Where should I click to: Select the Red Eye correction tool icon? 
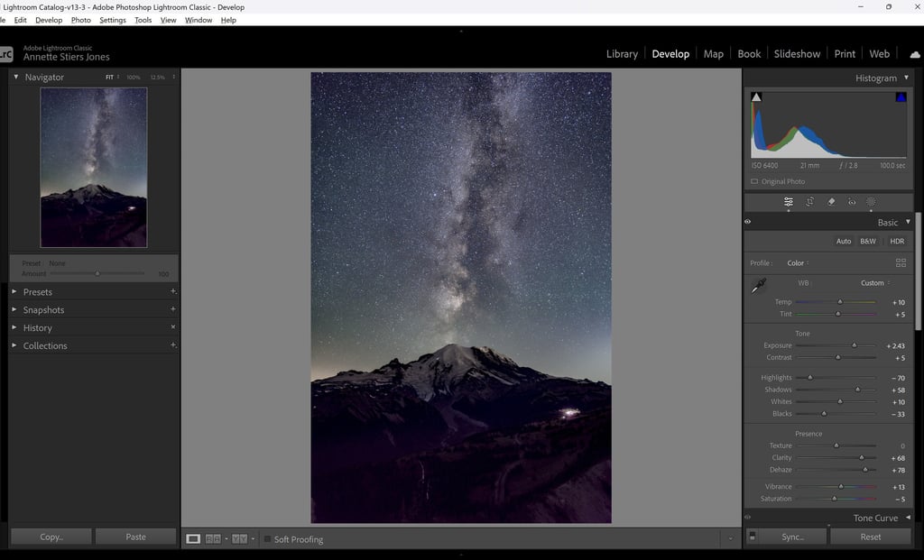pyautogui.click(x=852, y=201)
